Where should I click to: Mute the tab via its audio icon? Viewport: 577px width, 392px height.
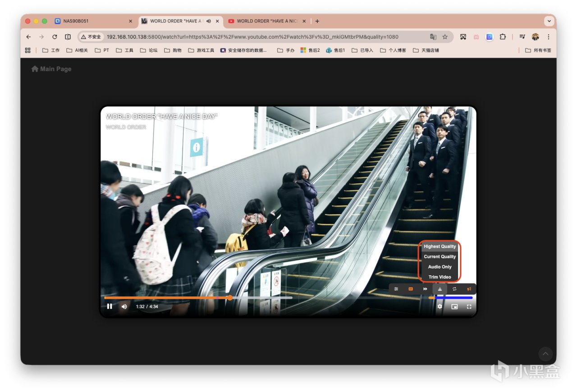[209, 21]
